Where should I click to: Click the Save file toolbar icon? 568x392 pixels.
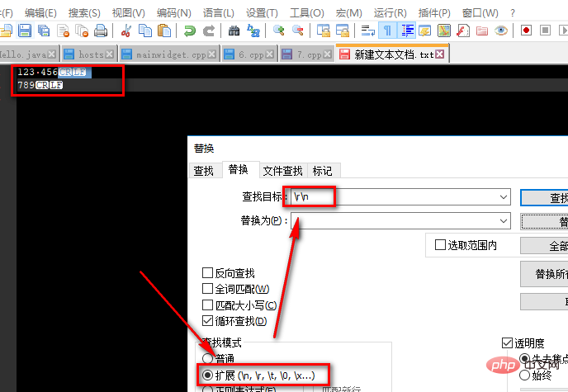tap(25, 31)
